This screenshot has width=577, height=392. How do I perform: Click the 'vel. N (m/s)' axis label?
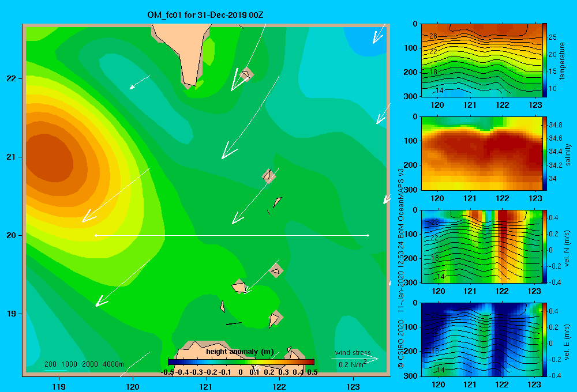[x=567, y=248]
